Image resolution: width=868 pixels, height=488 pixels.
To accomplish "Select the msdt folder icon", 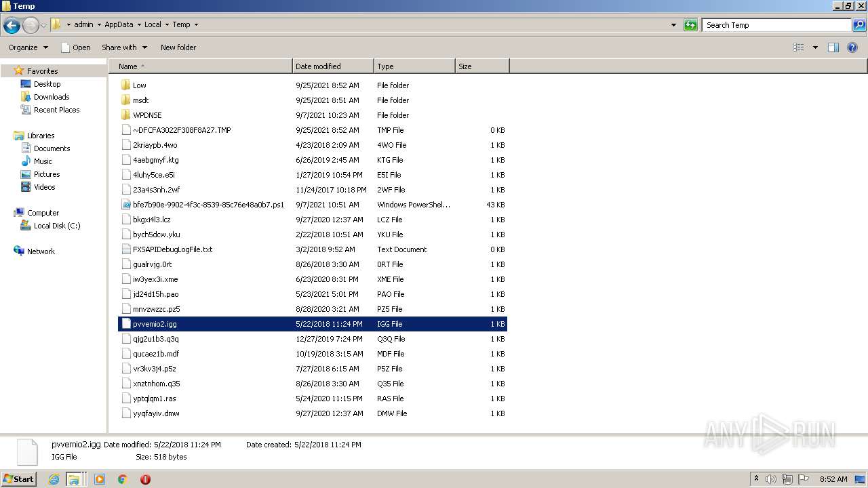I will pos(126,100).
